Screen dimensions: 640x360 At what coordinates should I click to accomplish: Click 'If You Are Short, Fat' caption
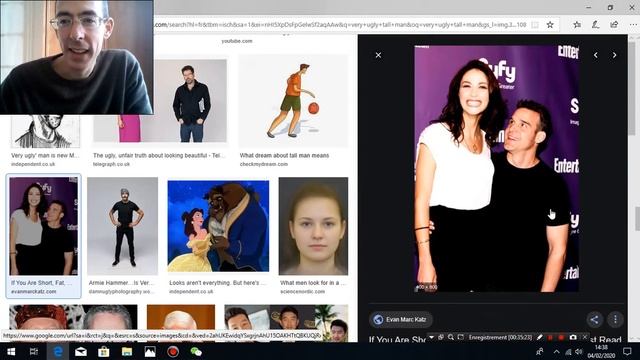pos(41,283)
